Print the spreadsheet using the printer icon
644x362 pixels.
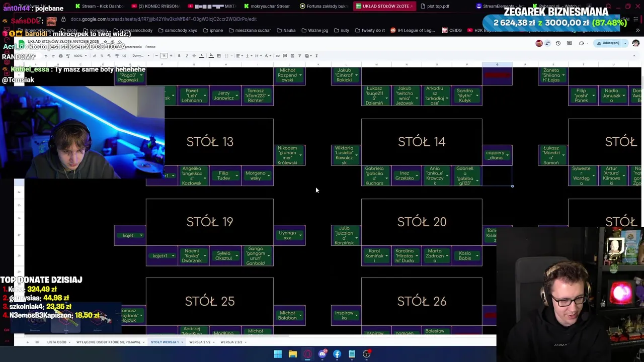60,56
